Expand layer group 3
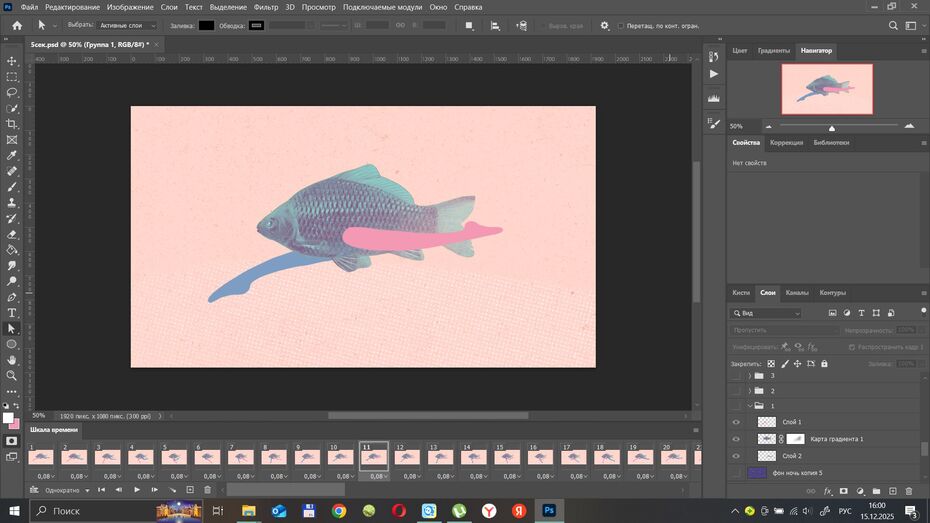930x523 pixels. click(x=749, y=375)
